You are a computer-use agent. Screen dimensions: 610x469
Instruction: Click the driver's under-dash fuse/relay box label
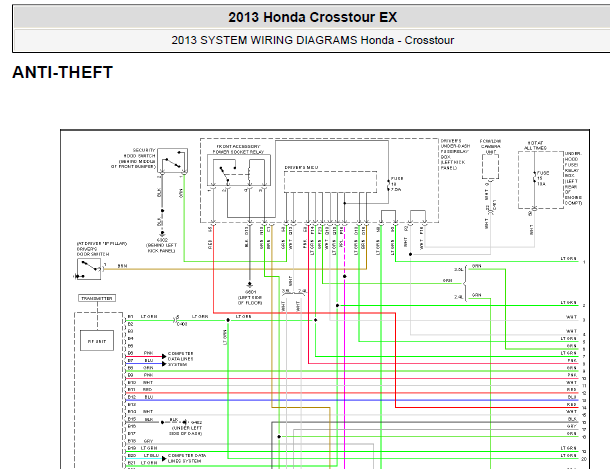455,154
